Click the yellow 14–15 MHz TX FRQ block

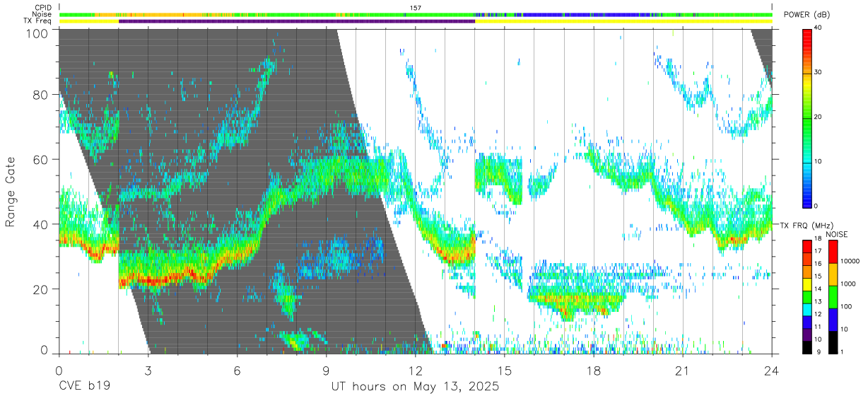tap(807, 284)
